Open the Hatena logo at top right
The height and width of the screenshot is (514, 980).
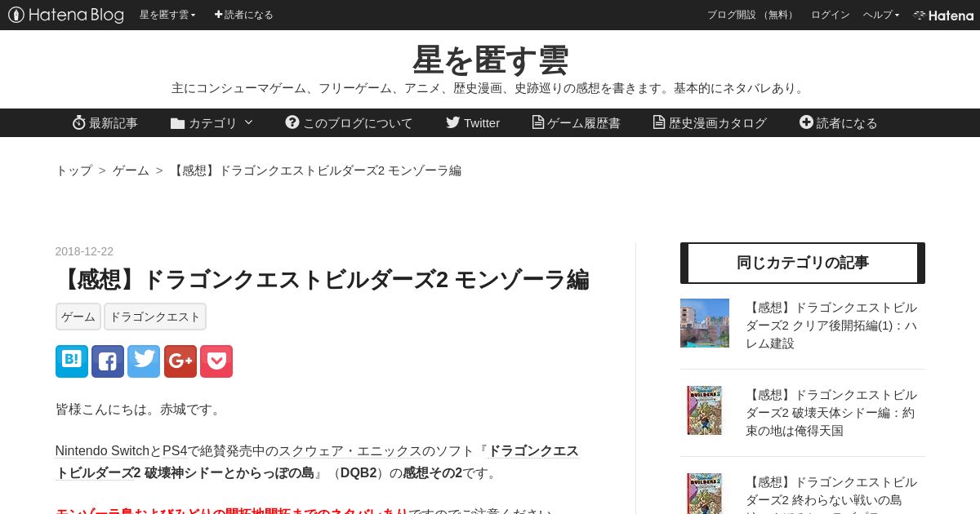943,15
